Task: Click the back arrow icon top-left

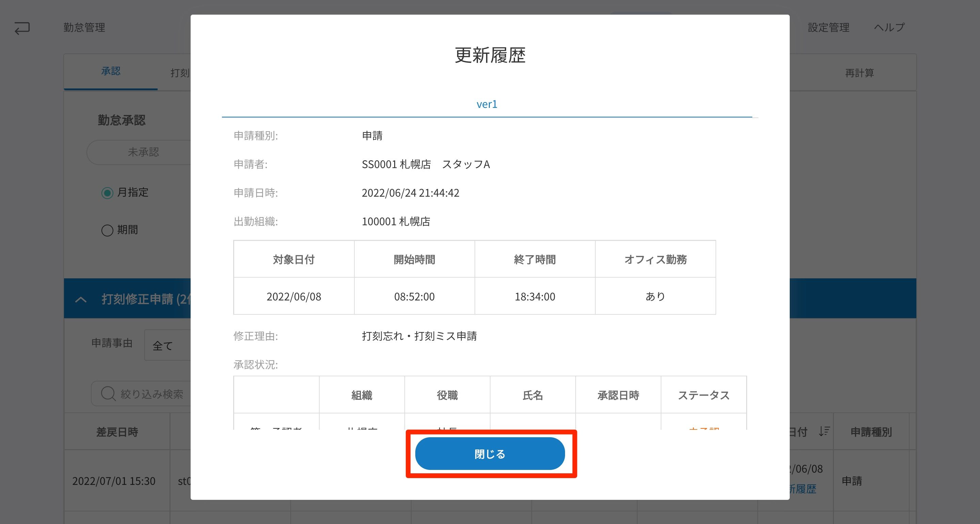Action: point(22,28)
